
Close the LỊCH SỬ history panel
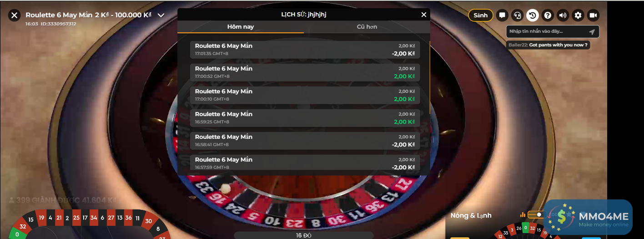424,15
